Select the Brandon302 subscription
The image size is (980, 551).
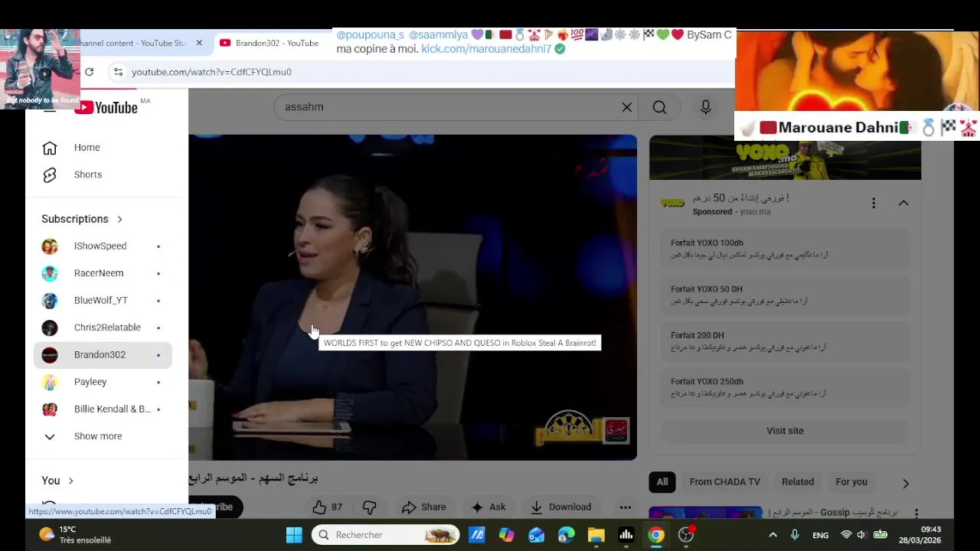pyautogui.click(x=103, y=355)
